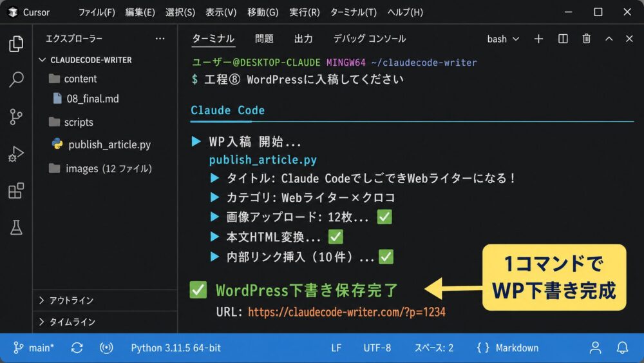
Task: Open the ターミナル(T) menu
Action: click(x=353, y=12)
